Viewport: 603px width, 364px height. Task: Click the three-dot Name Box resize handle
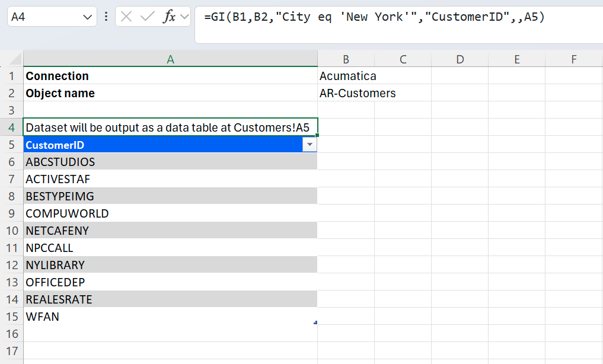point(106,17)
